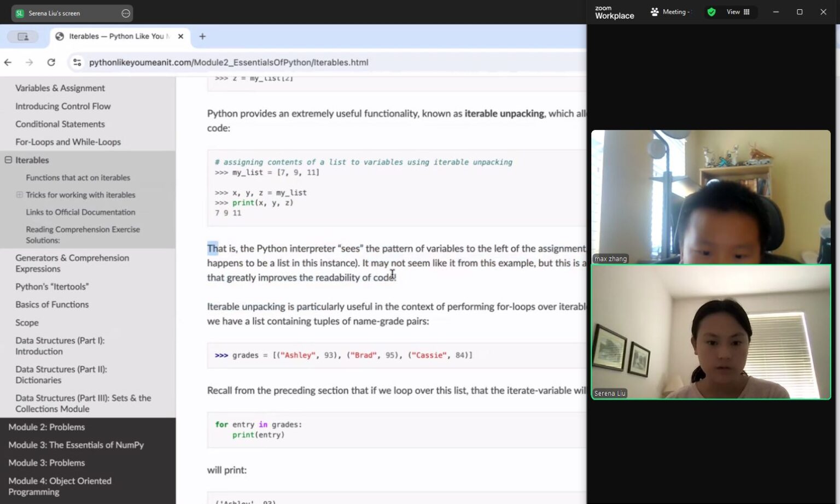Open the Serena Liu's screen options ellipsis
This screenshot has height=504, width=840.
point(126,13)
